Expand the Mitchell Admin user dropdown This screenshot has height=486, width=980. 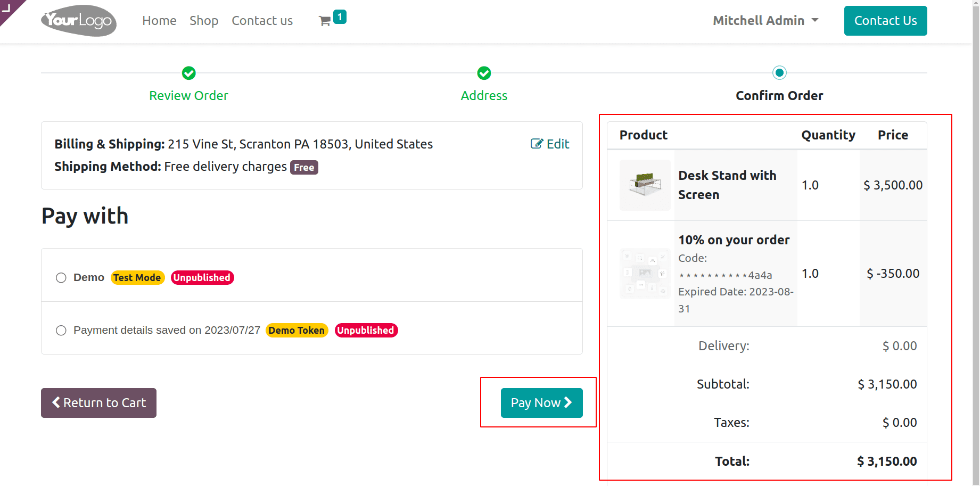765,21
